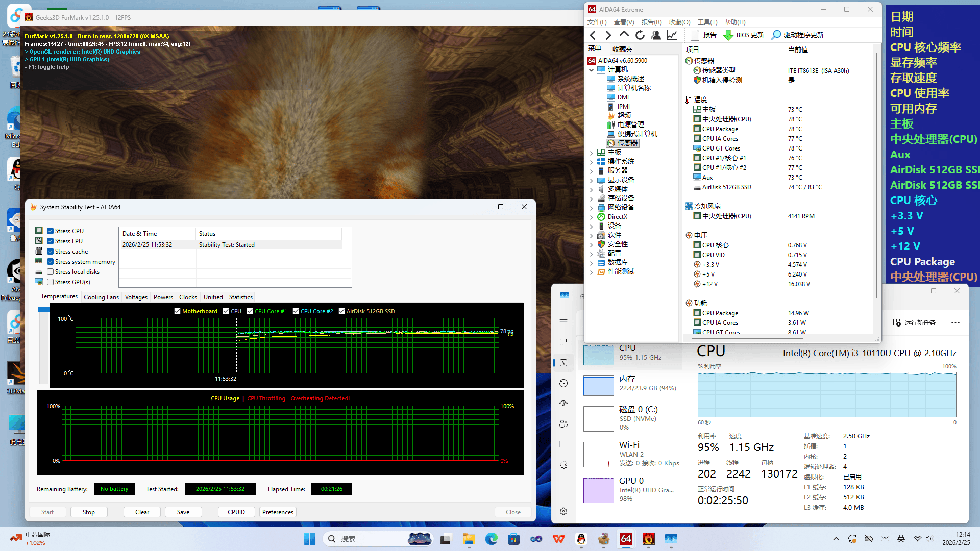980x551 pixels.
Task: Click the AIDA64 refresh toolbar icon
Action: point(640,35)
